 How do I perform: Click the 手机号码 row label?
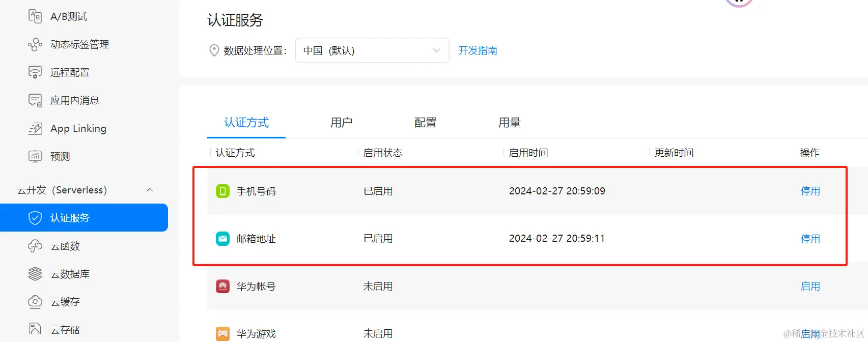tap(256, 191)
